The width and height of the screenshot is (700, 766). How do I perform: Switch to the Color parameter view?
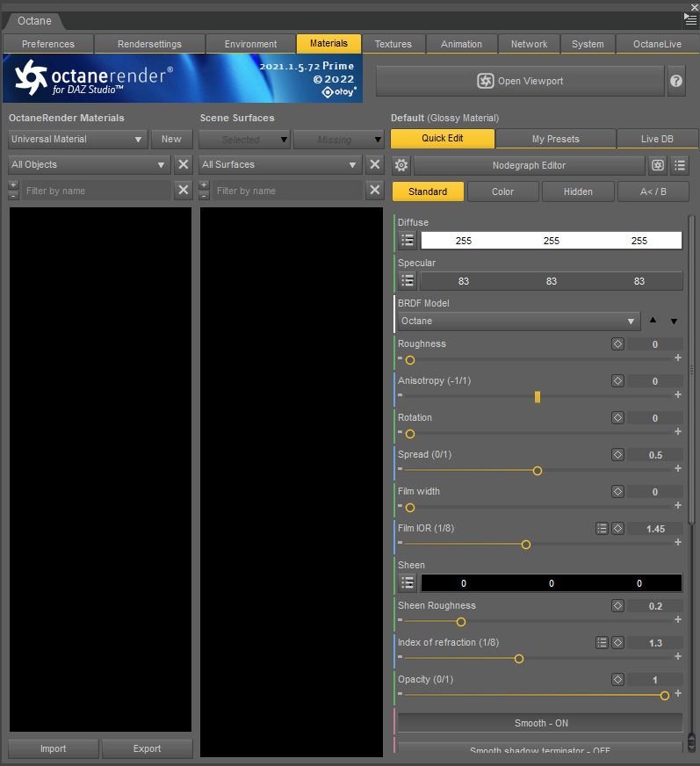502,191
